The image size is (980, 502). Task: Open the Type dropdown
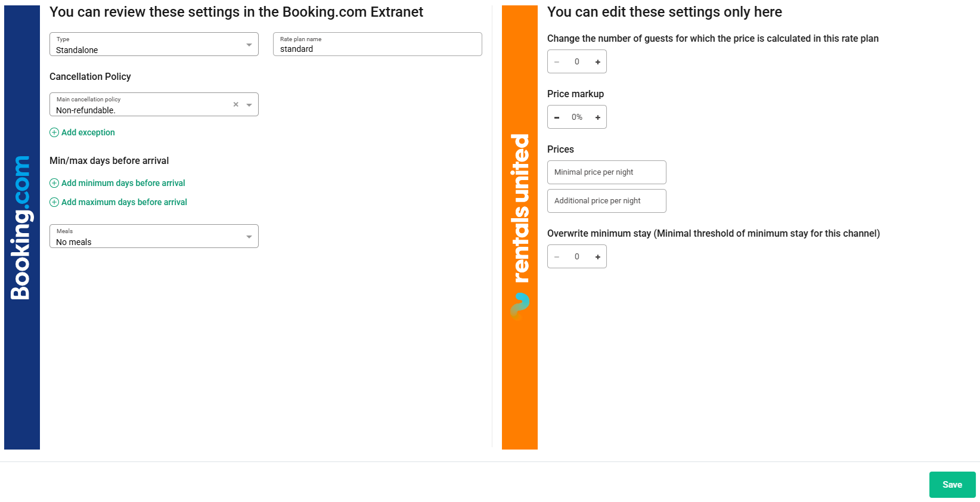point(249,45)
